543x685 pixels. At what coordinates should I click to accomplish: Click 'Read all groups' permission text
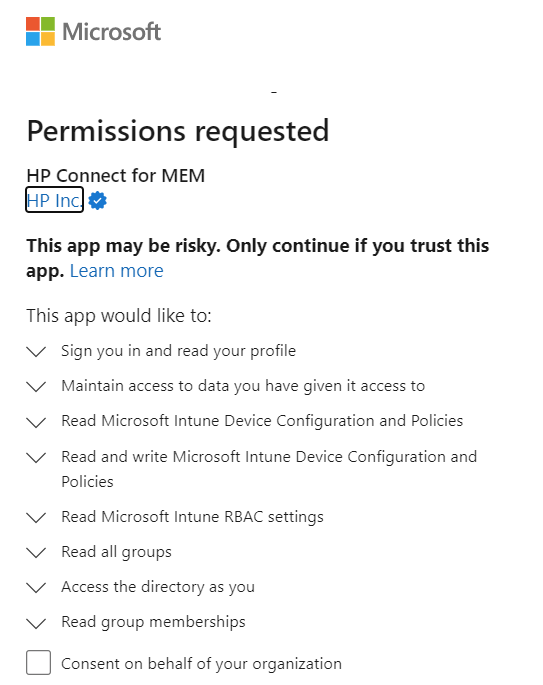[x=116, y=552]
